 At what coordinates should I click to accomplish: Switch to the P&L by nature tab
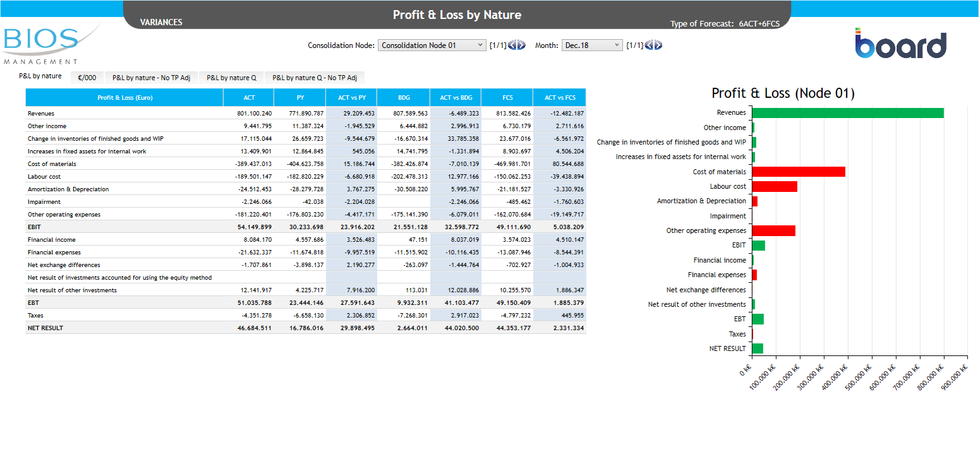(40, 76)
